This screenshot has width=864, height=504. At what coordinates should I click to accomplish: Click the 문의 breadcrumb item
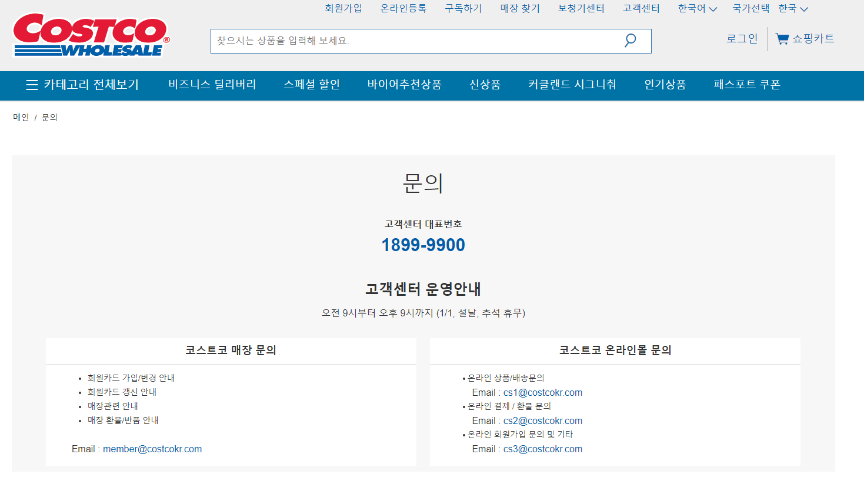49,118
